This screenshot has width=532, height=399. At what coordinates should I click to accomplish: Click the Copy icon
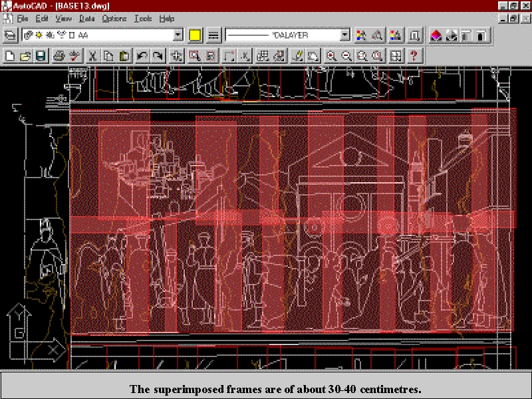[108, 56]
